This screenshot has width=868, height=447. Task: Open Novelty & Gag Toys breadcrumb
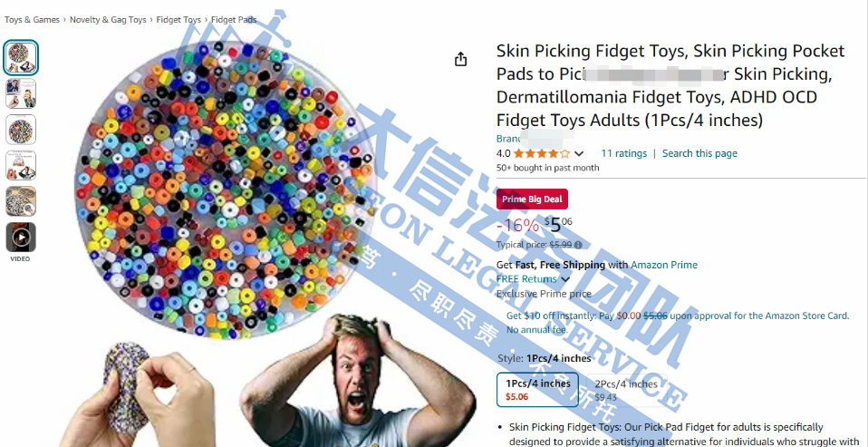108,19
